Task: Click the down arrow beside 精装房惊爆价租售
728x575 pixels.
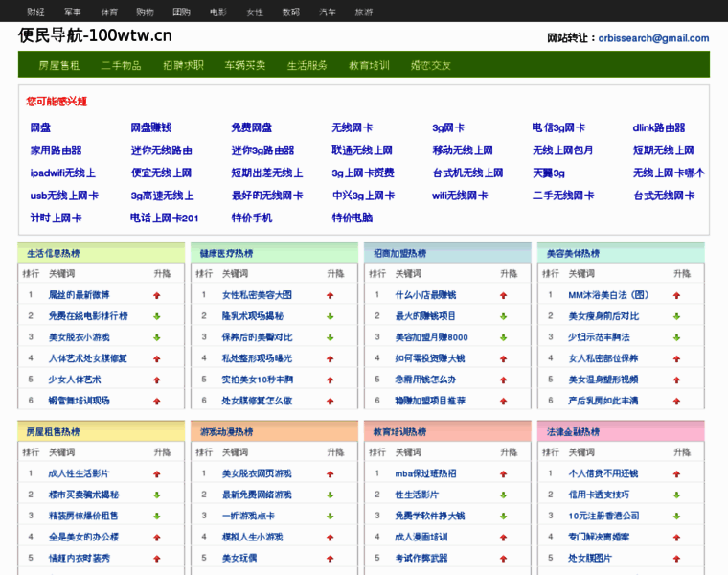Action: click(156, 517)
